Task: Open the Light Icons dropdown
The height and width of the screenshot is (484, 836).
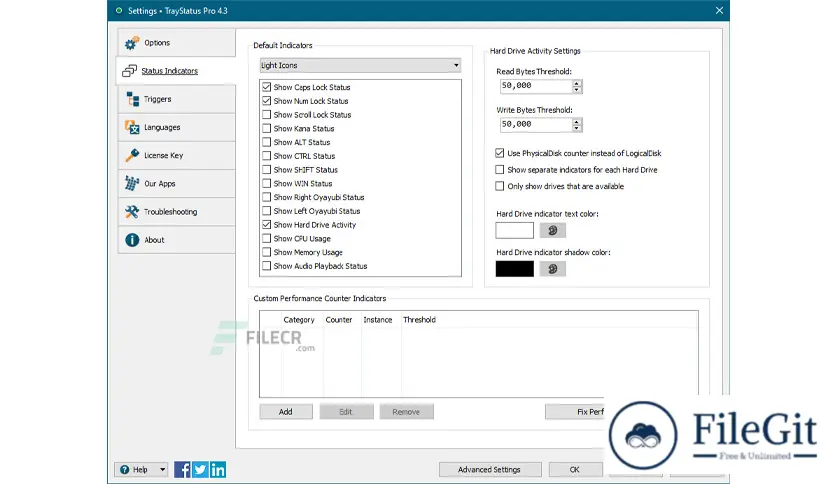Action: click(x=360, y=65)
